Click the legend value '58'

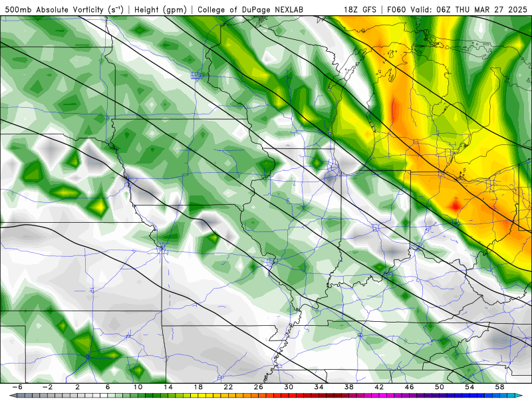click(x=499, y=387)
